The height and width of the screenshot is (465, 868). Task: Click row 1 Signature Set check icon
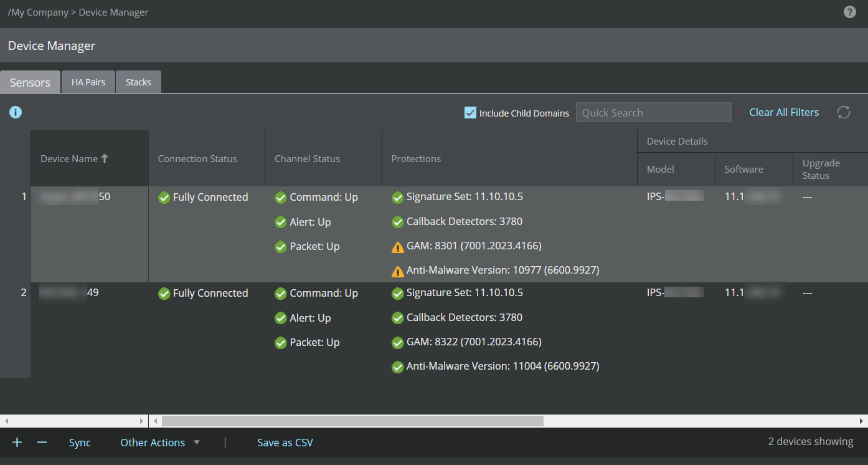[x=398, y=198]
